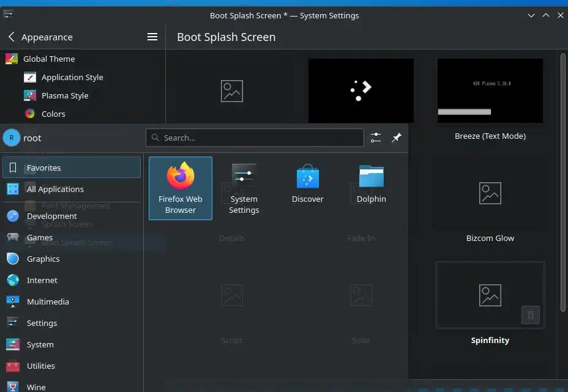This screenshot has height=392, width=568.
Task: Open Global Theme settings
Action: tap(83, 59)
